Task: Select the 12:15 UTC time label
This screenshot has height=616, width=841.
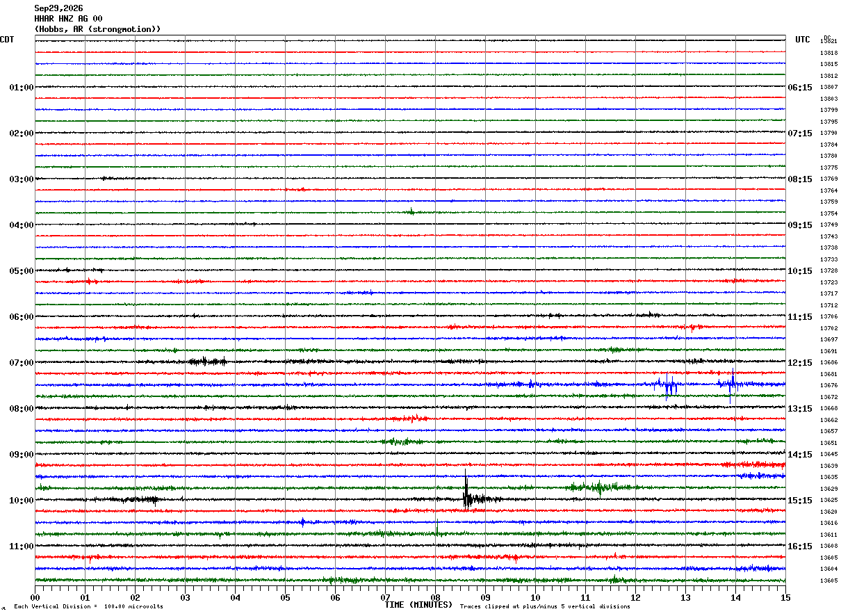Action: pyautogui.click(x=800, y=363)
